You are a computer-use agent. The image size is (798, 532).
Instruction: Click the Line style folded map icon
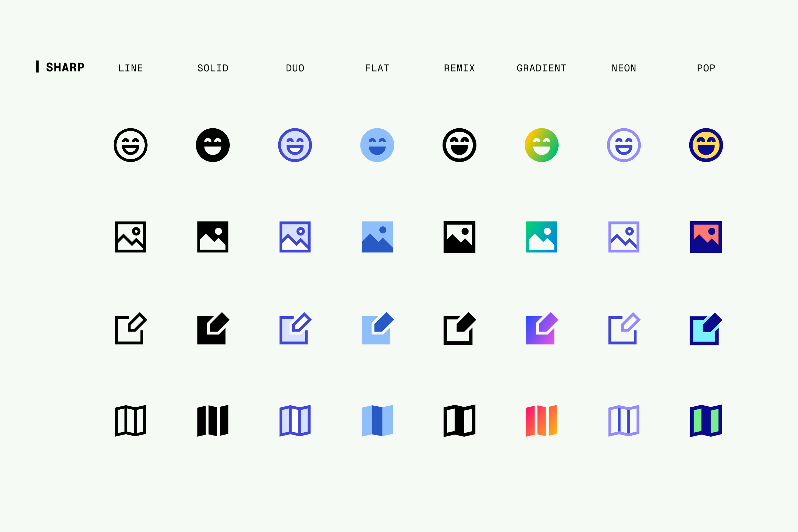tap(131, 421)
